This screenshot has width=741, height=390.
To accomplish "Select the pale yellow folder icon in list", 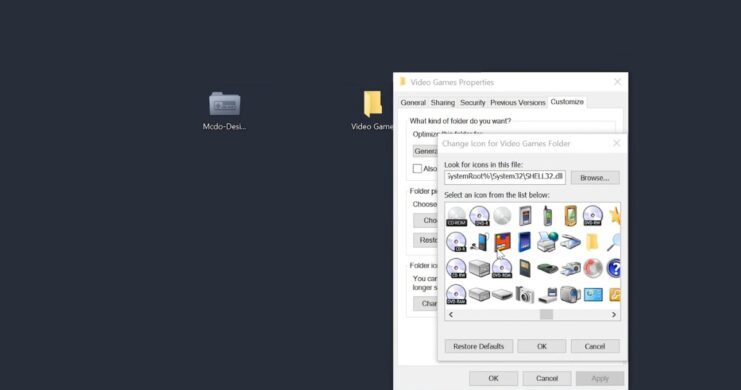I will (592, 242).
